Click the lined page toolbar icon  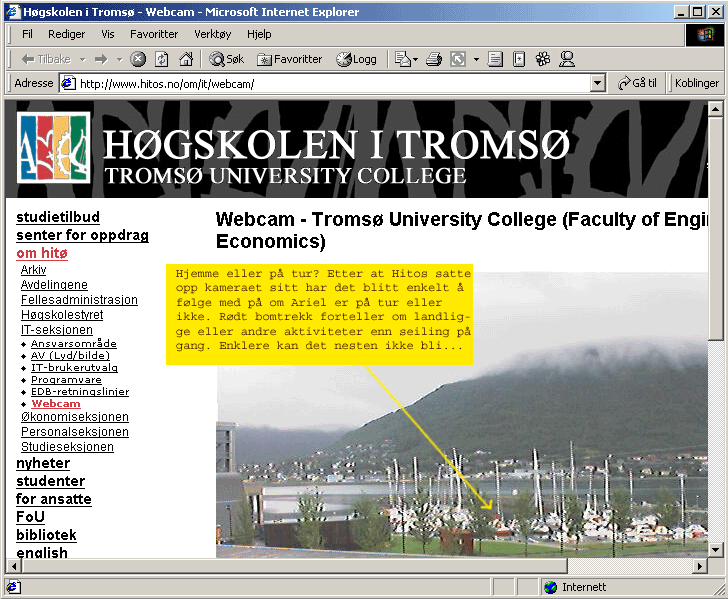point(495,59)
